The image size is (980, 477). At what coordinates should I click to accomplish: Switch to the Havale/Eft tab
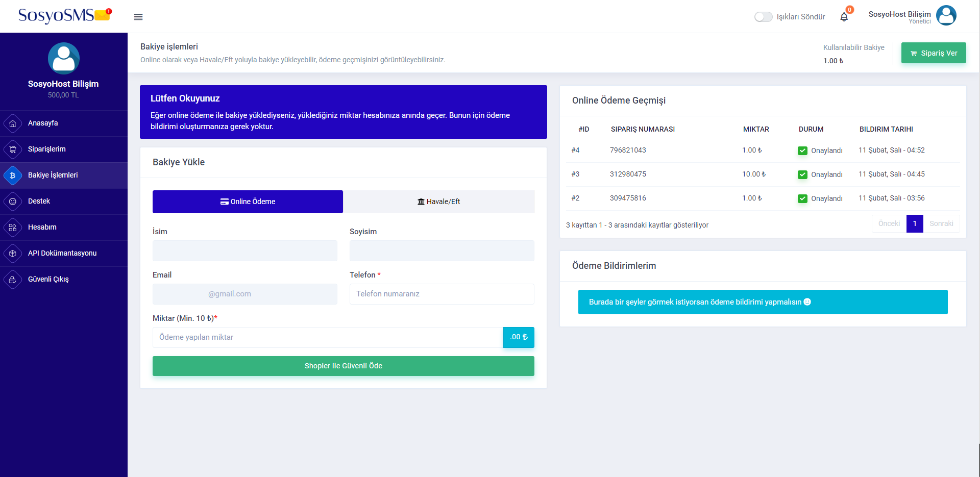click(438, 202)
